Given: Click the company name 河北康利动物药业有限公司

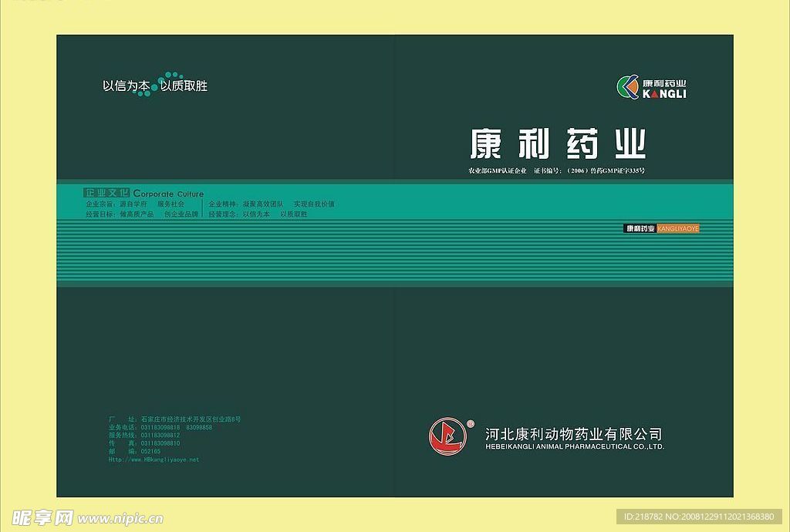Looking at the screenshot, I should pyautogui.click(x=573, y=434).
